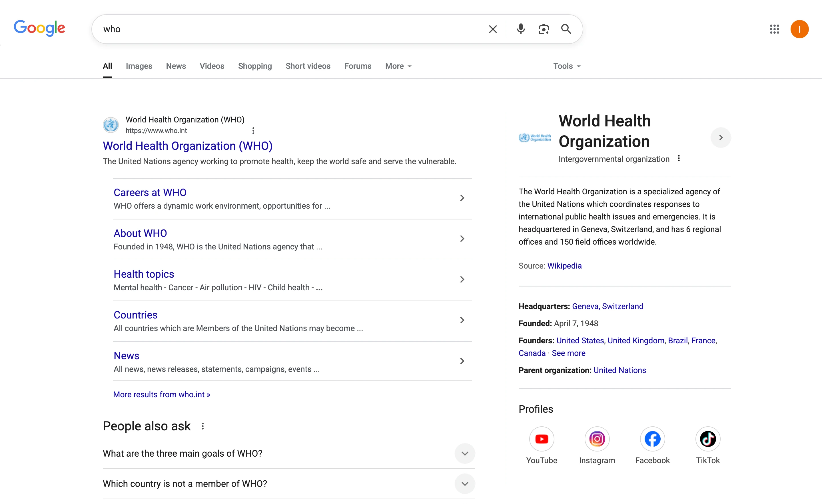
Task: Open the Google apps grid
Action: pyautogui.click(x=774, y=29)
